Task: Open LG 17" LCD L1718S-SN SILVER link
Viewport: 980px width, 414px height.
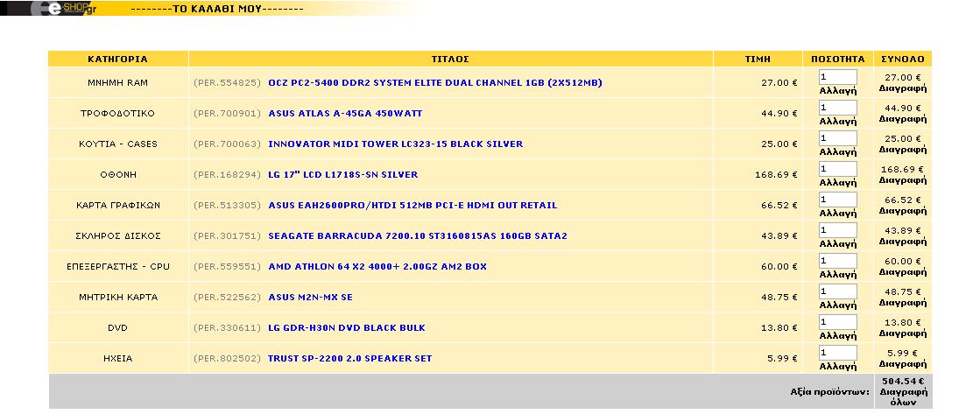Action: (x=343, y=174)
